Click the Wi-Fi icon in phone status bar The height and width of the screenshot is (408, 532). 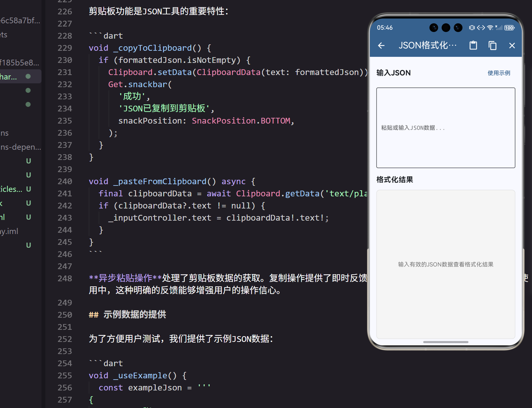point(490,28)
